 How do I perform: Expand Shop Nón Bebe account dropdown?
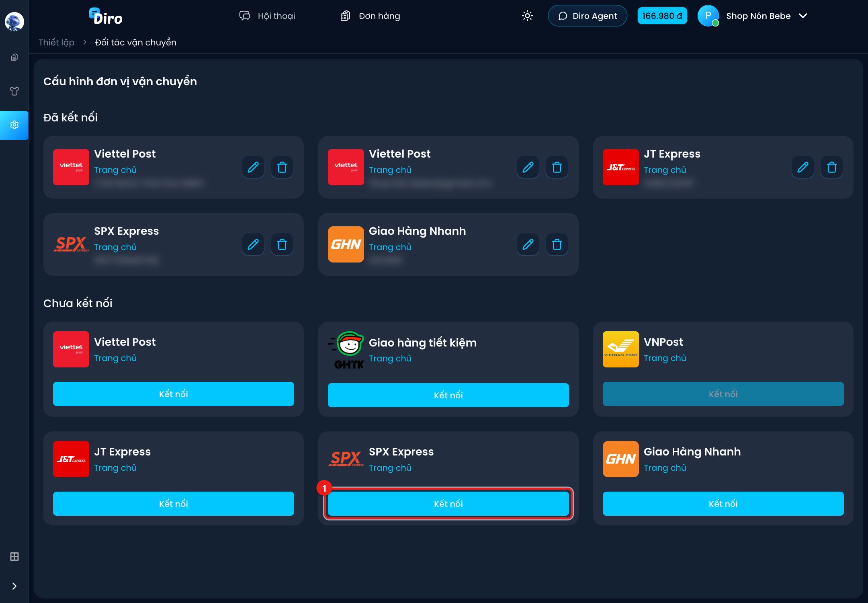click(x=803, y=16)
